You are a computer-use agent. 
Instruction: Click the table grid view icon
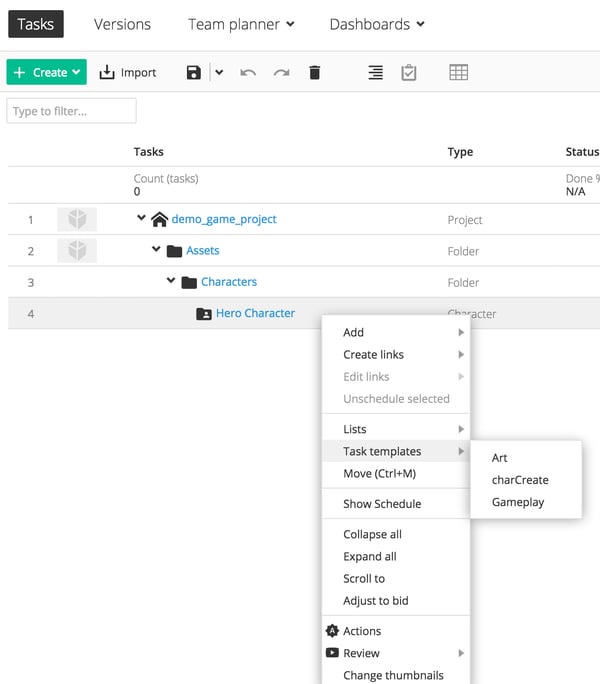(x=458, y=73)
